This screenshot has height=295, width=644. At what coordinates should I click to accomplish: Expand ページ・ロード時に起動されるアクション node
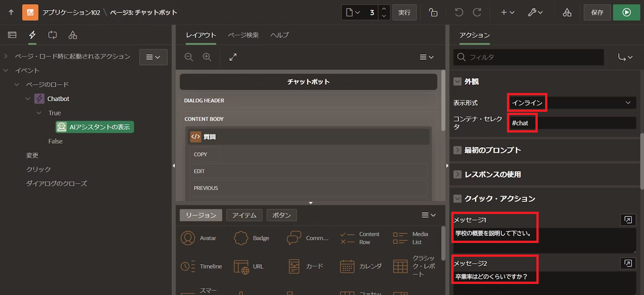coord(6,56)
